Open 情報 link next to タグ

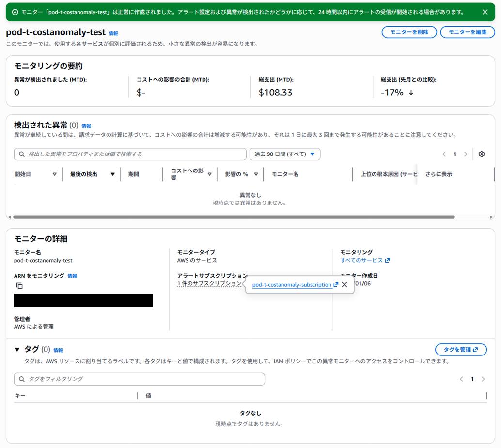tap(58, 351)
